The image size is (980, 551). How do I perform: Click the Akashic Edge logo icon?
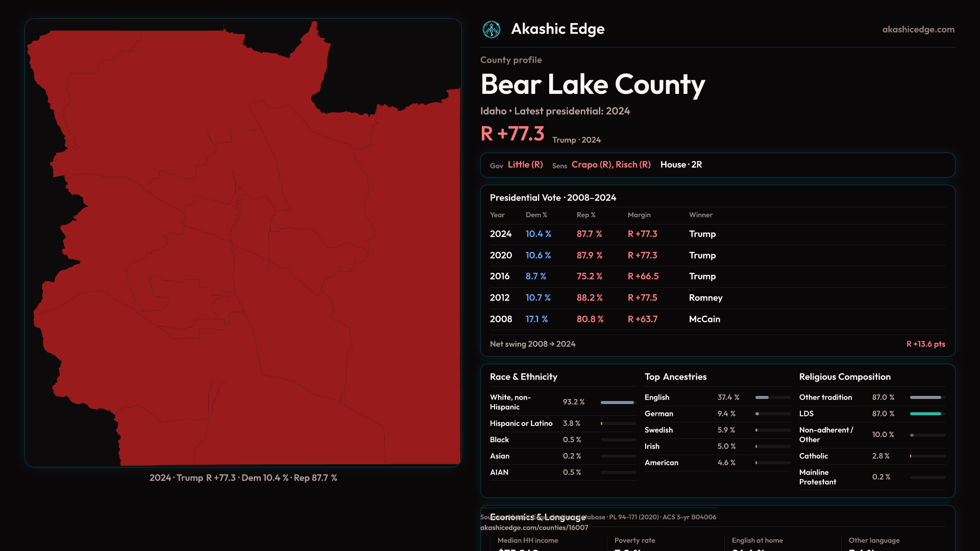(492, 30)
